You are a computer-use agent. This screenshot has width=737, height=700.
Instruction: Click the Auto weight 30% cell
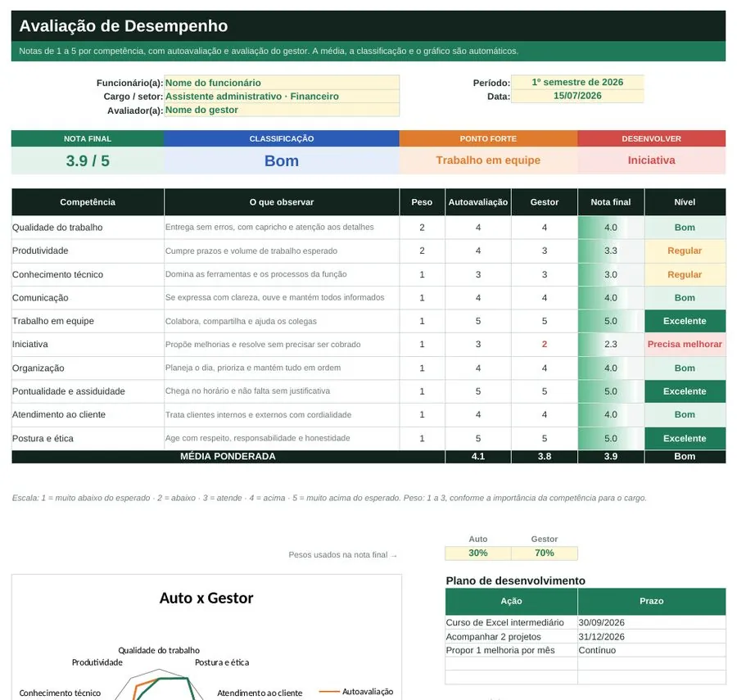pos(478,553)
